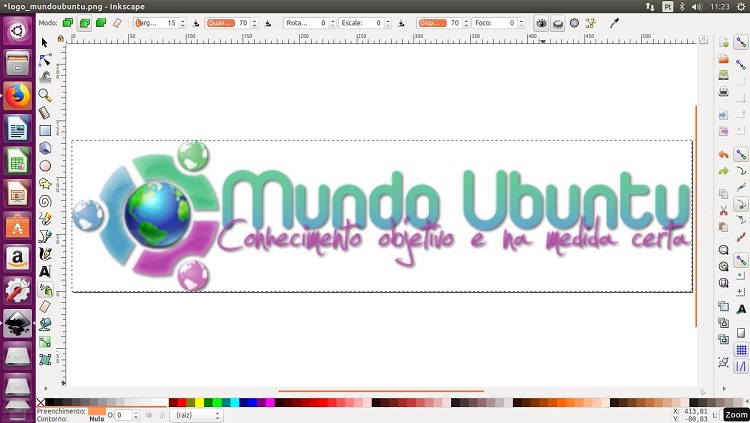The width and height of the screenshot is (750, 423).
Task: Select the Eraser tool in toolbox
Action: click(45, 307)
